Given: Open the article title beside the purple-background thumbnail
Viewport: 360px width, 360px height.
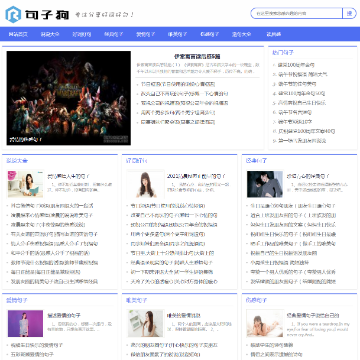Looking at the screenshot, I should click(x=64, y=315).
